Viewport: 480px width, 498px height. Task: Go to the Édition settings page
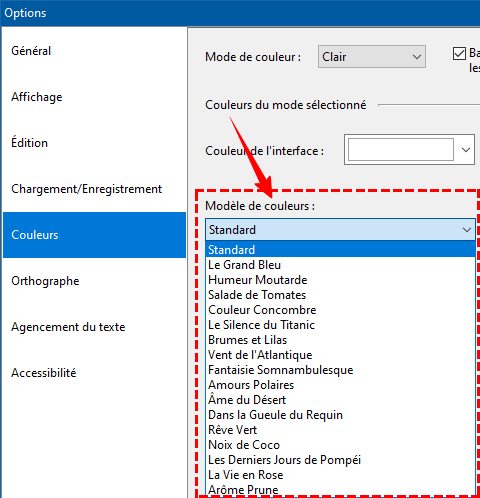coord(94,143)
